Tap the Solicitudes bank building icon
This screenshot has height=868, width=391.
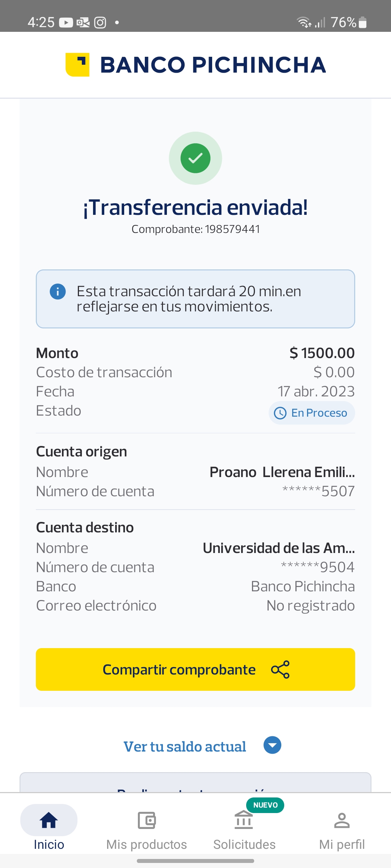(244, 820)
